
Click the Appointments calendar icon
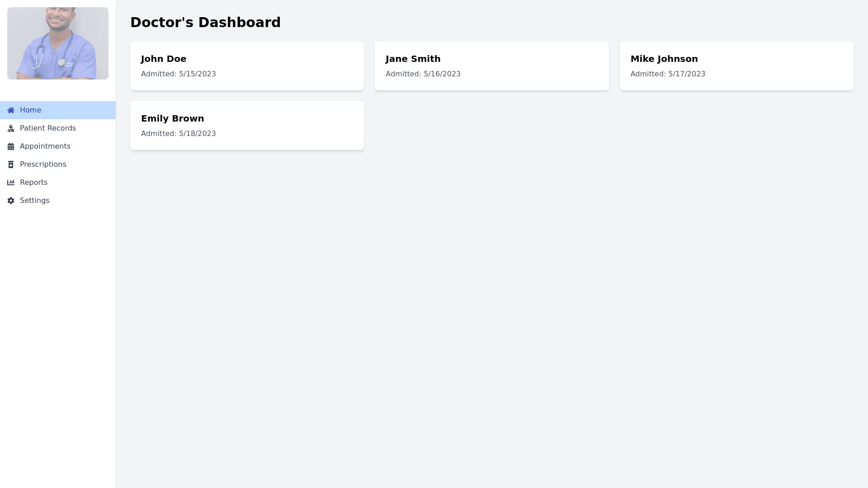click(x=11, y=146)
